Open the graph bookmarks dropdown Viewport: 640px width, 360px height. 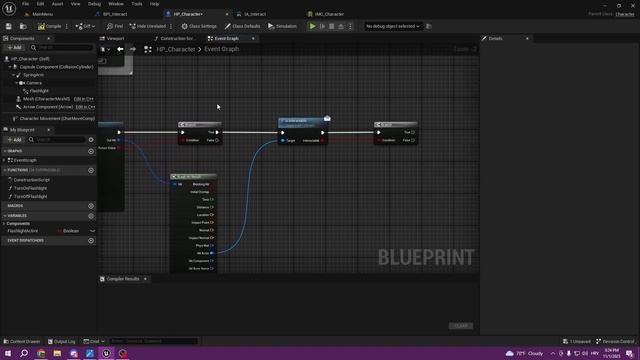tap(105, 49)
